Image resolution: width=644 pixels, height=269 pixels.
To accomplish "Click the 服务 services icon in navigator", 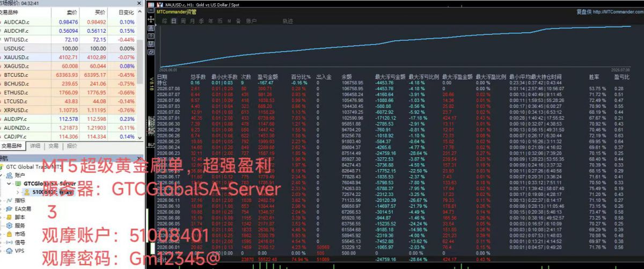I will click(x=9, y=226).
